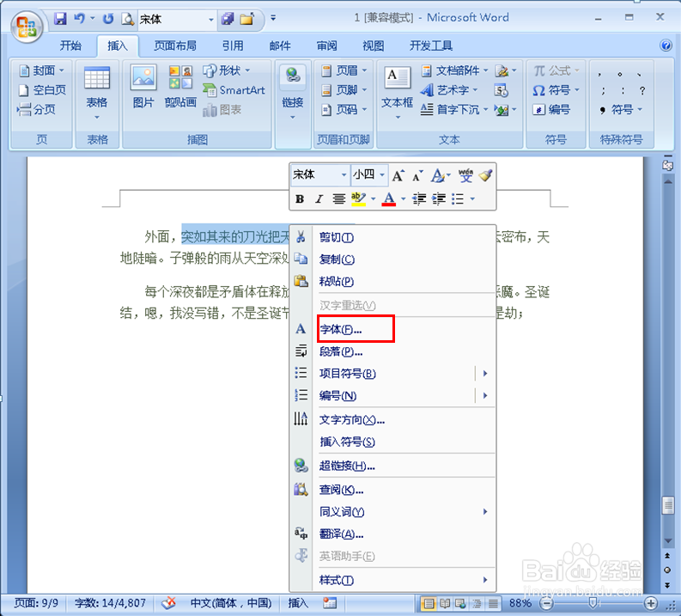Insert signature line from text group
The height and width of the screenshot is (616, 681).
506,70
